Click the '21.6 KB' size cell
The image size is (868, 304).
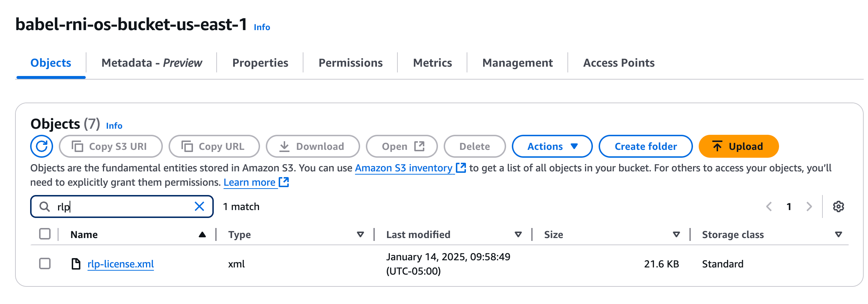[661, 264]
